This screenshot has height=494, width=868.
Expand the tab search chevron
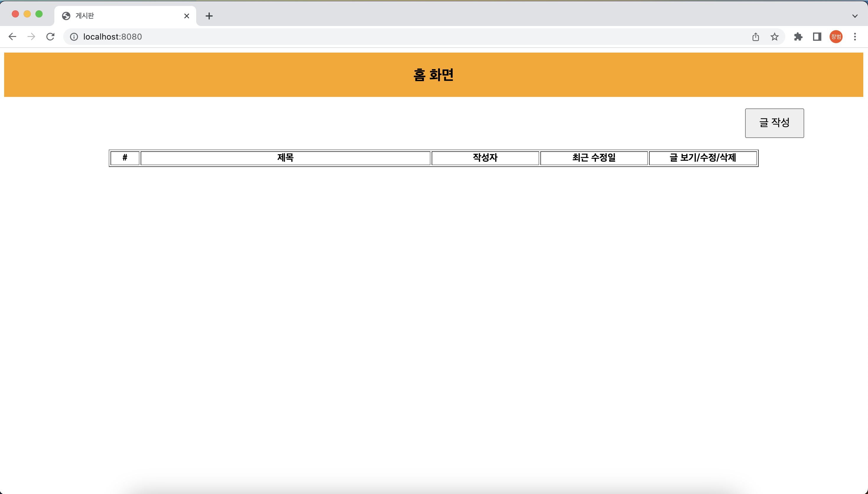855,16
